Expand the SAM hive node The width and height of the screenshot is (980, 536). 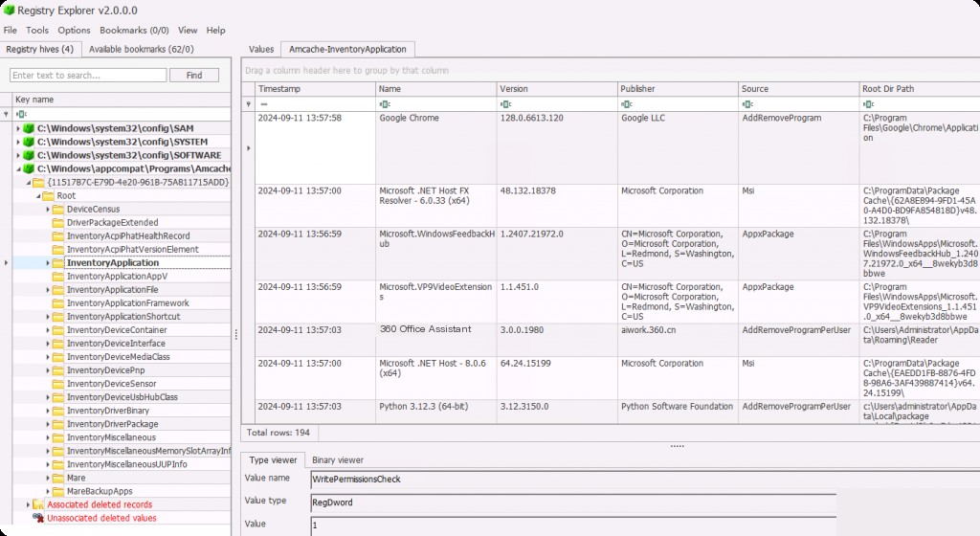18,128
